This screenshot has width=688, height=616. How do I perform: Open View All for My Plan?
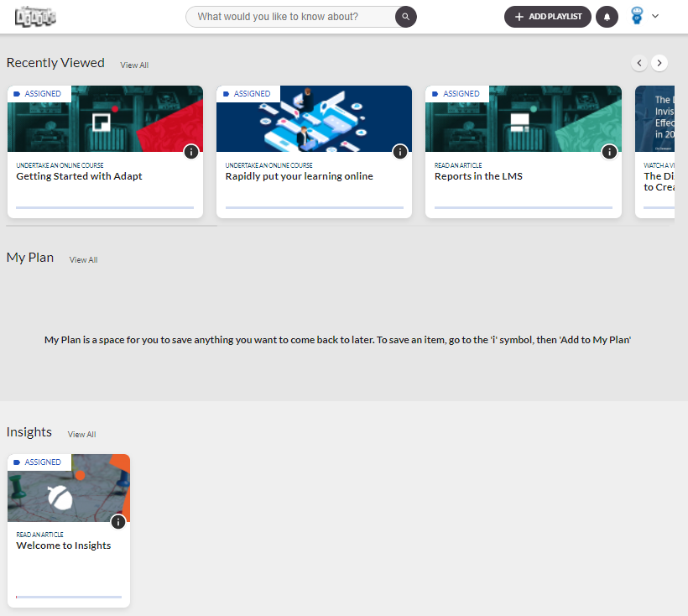tap(83, 259)
